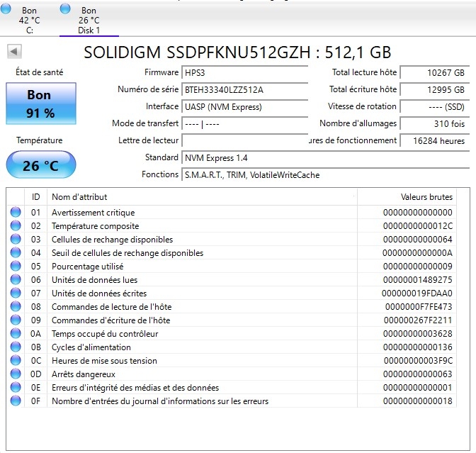Click the Firmware field showing HPS3
This screenshot has width=476, height=453.
point(244,72)
